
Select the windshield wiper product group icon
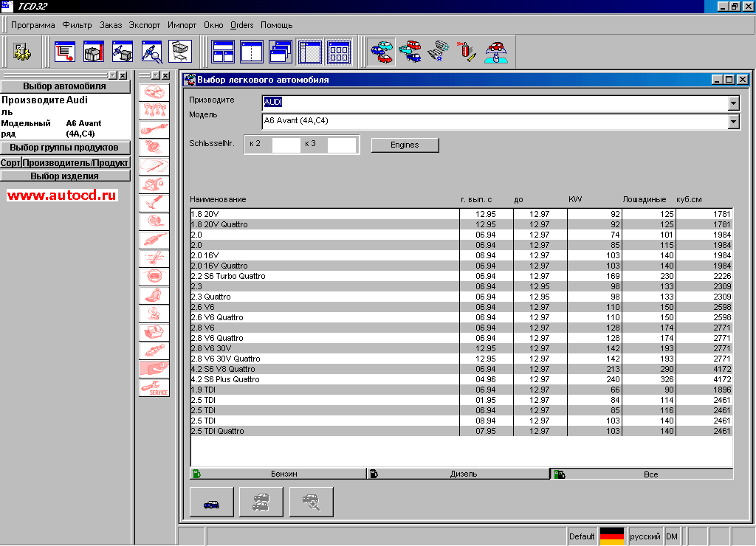coord(154,166)
